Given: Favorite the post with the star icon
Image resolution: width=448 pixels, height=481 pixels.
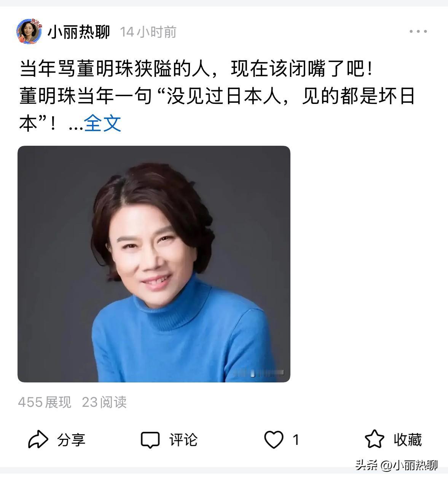Looking at the screenshot, I should 375,440.
